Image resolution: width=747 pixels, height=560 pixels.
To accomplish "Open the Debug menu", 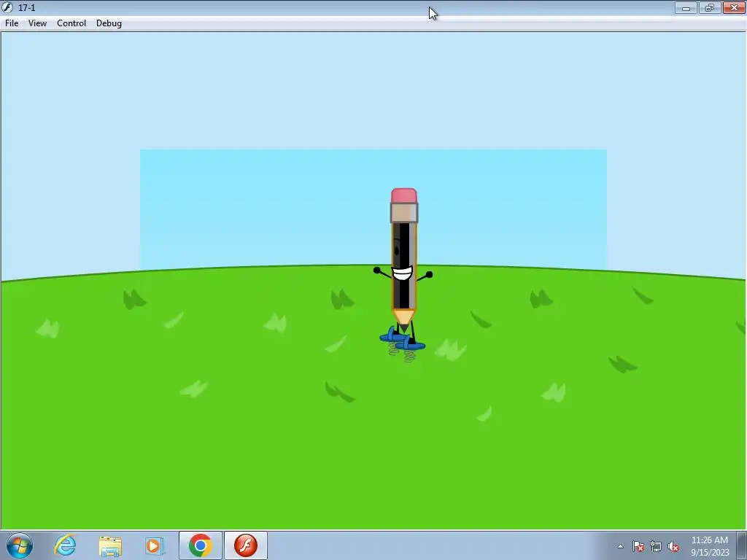I will pyautogui.click(x=109, y=23).
